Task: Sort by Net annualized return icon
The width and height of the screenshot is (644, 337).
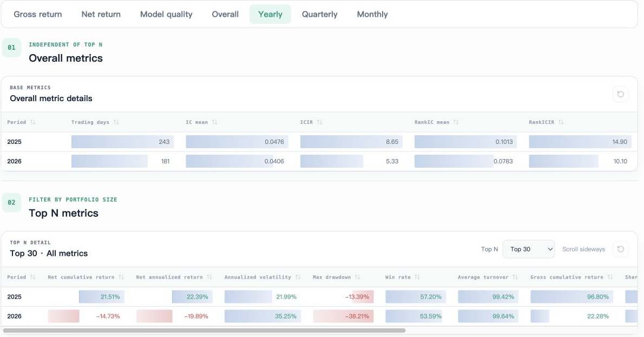Action: tap(209, 277)
